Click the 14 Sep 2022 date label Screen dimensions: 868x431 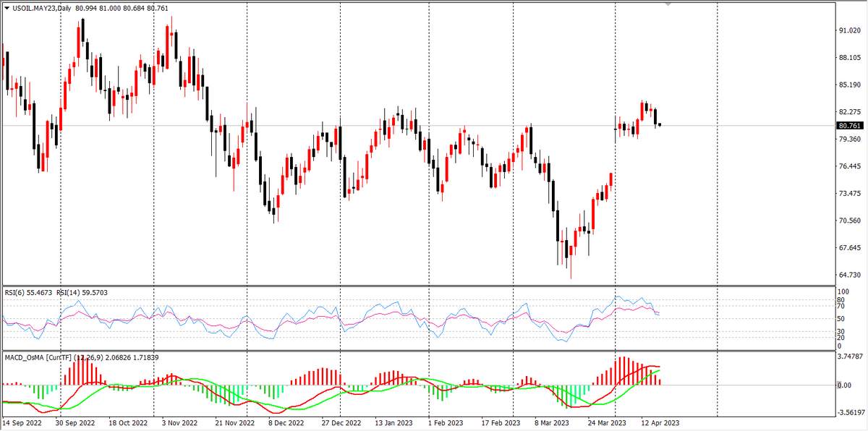[22, 422]
